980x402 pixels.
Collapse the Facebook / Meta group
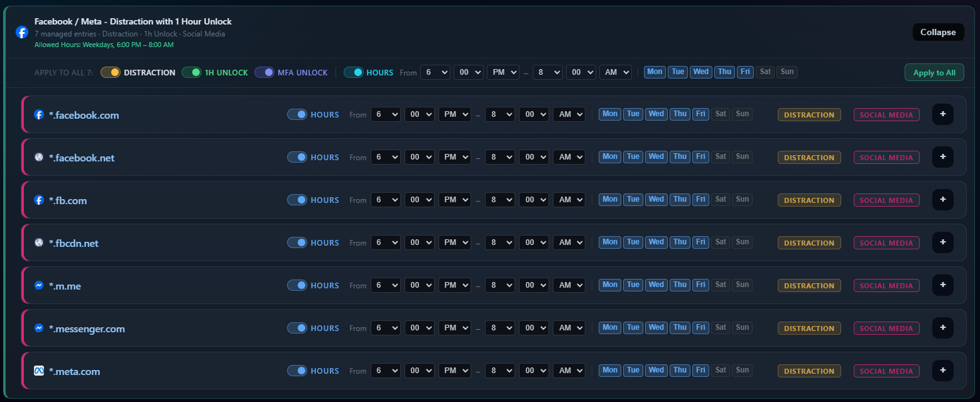[x=938, y=32]
